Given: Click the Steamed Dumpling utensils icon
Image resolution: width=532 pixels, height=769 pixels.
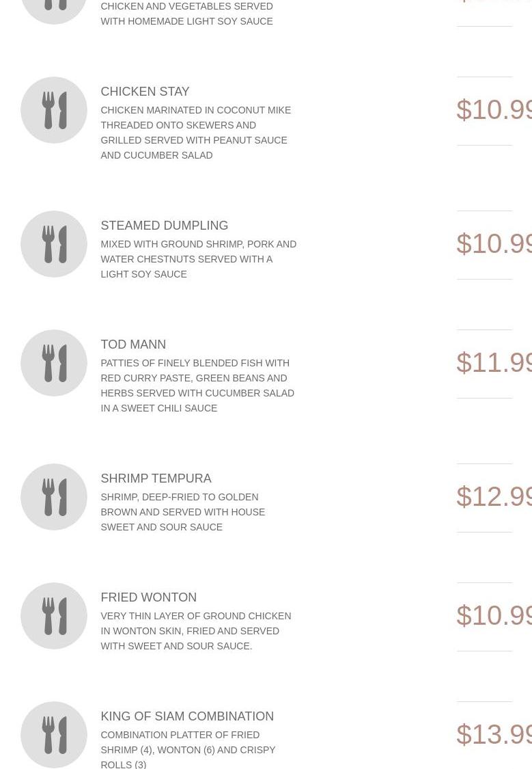Looking at the screenshot, I should [x=54, y=244].
